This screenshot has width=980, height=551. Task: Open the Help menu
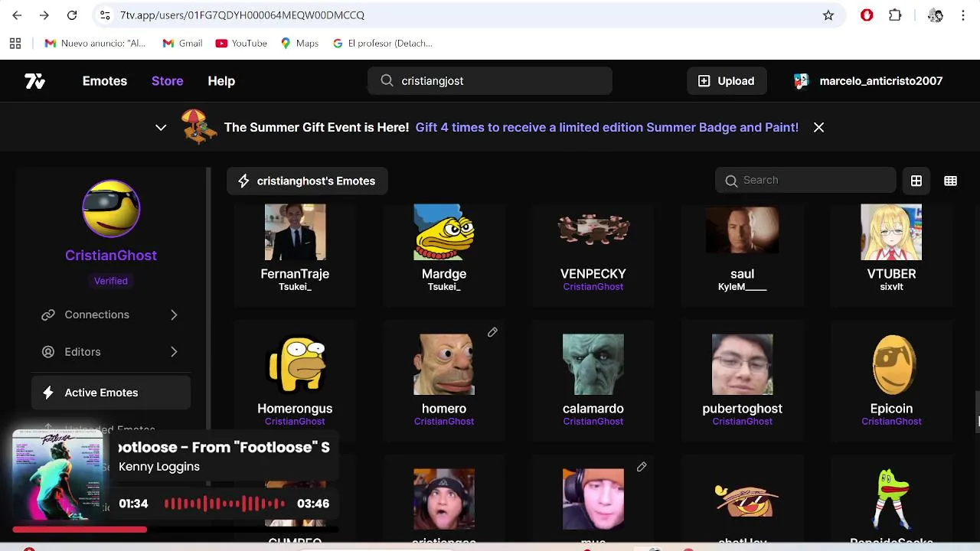tap(221, 81)
